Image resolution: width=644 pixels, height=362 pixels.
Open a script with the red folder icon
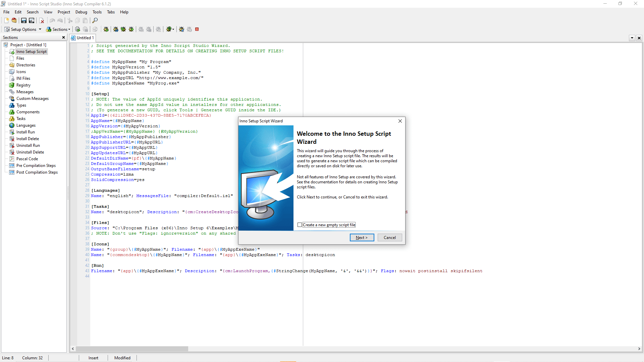coord(14,20)
